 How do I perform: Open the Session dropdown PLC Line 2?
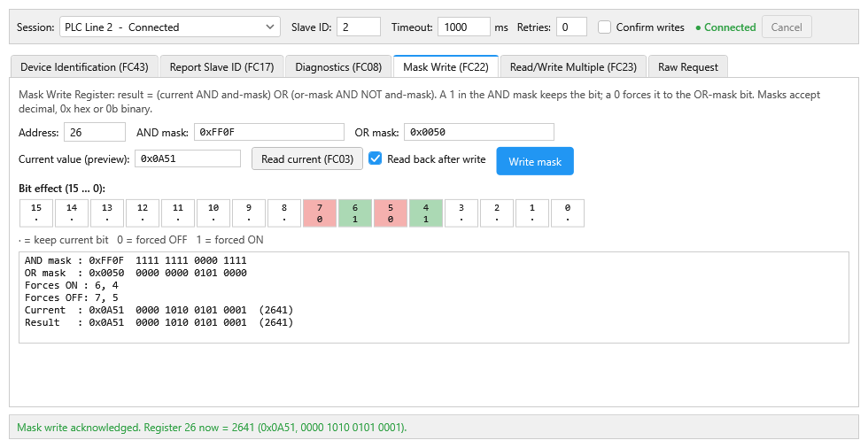(x=169, y=27)
